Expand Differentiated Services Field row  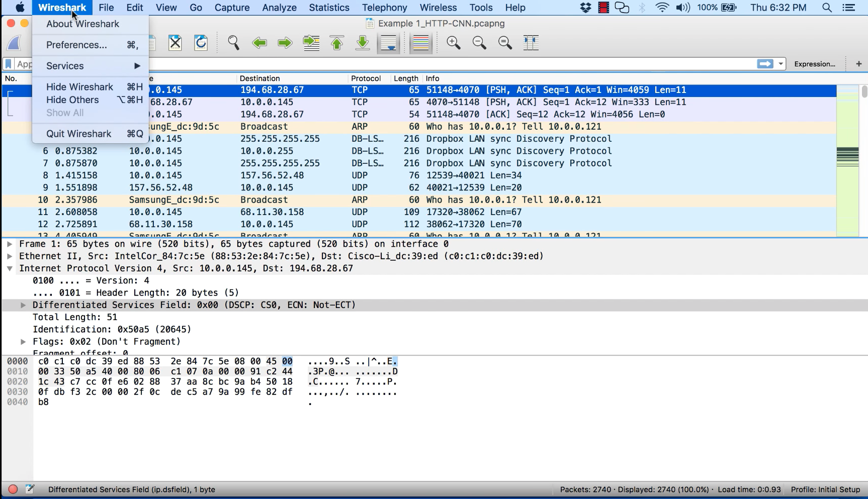tap(23, 305)
